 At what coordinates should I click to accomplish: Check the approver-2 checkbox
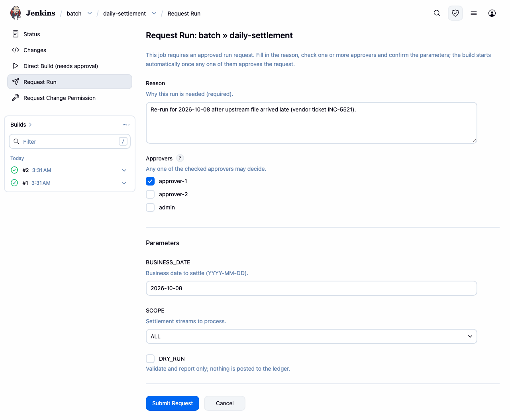(150, 194)
